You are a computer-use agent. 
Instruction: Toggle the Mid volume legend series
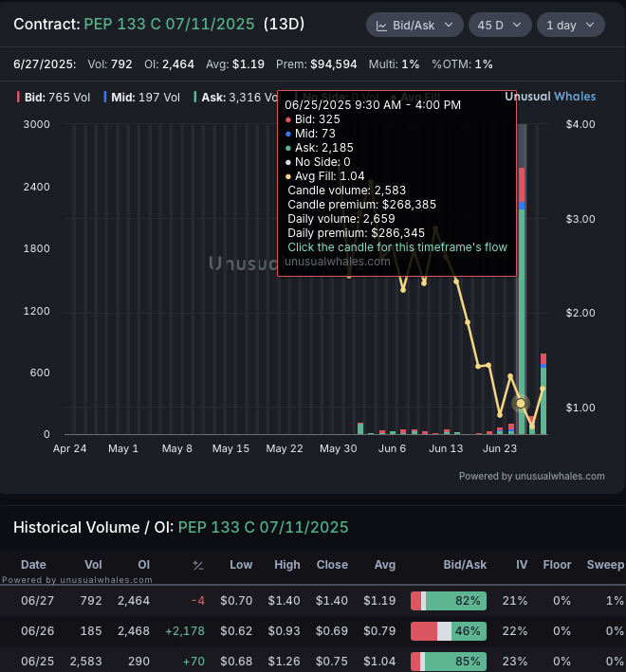tap(142, 98)
